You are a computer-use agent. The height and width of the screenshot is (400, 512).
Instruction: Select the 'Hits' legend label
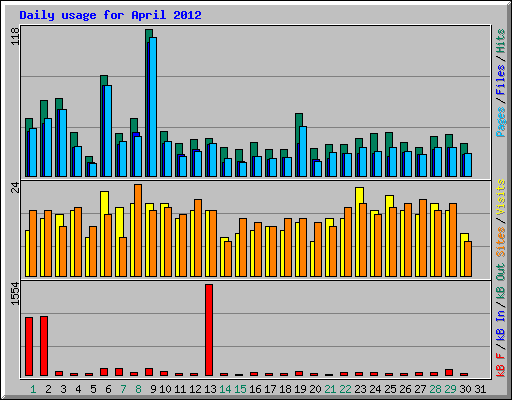pyautogui.click(x=501, y=41)
